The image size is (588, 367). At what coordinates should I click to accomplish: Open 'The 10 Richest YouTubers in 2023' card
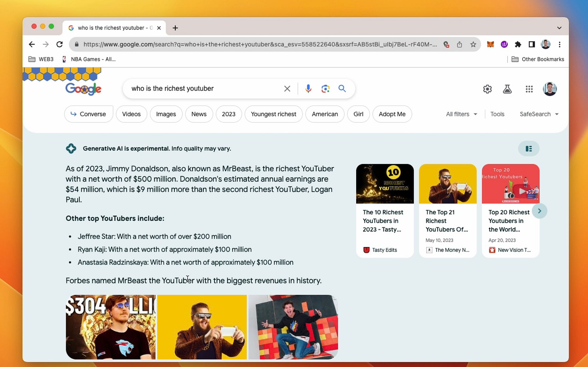(x=385, y=210)
